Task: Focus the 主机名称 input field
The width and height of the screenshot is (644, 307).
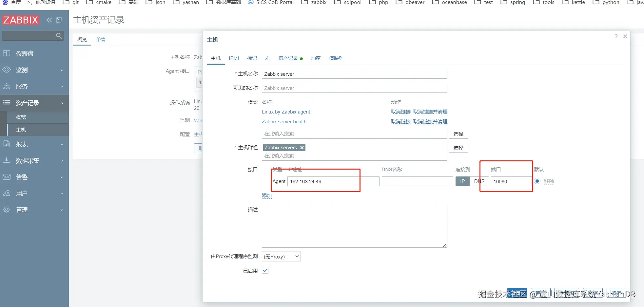Action: click(354, 74)
